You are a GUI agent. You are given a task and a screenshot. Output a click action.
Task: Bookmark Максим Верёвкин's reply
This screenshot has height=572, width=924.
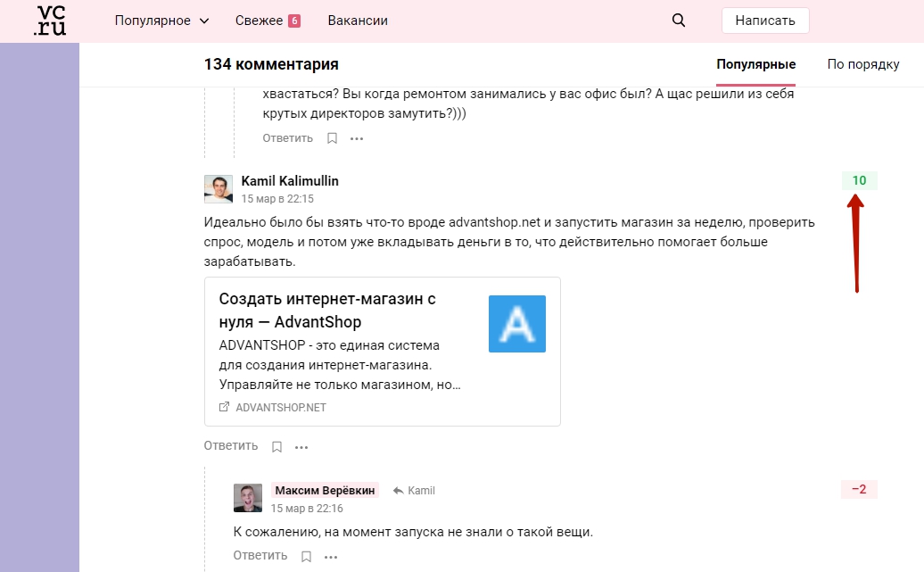pos(306,557)
